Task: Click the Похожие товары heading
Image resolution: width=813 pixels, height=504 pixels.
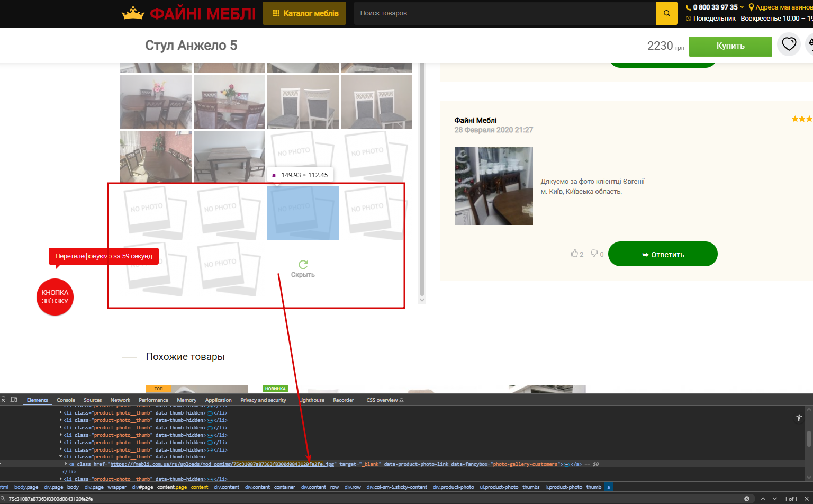Action: pos(185,357)
